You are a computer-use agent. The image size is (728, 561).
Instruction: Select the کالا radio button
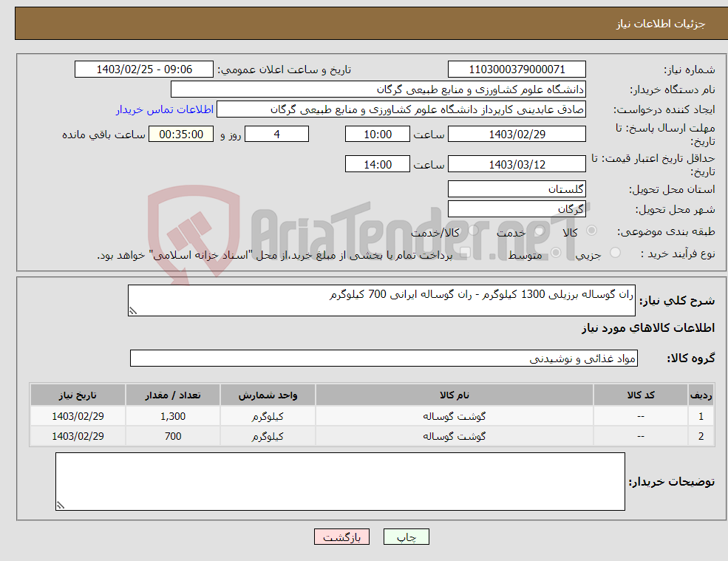pyautogui.click(x=591, y=231)
